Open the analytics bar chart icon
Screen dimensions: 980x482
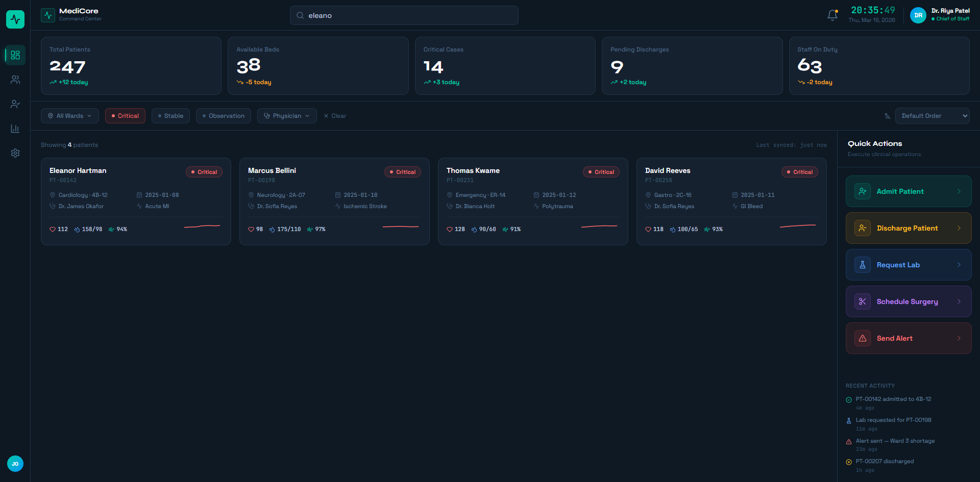(x=15, y=129)
